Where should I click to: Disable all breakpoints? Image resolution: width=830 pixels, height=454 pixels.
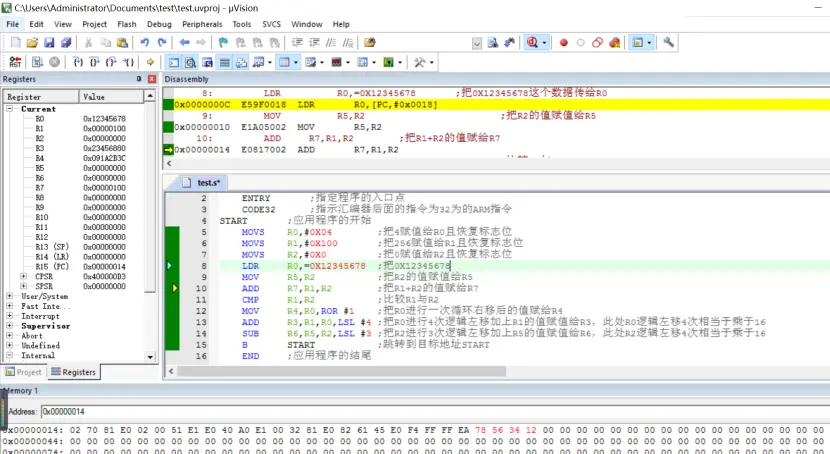[x=598, y=42]
